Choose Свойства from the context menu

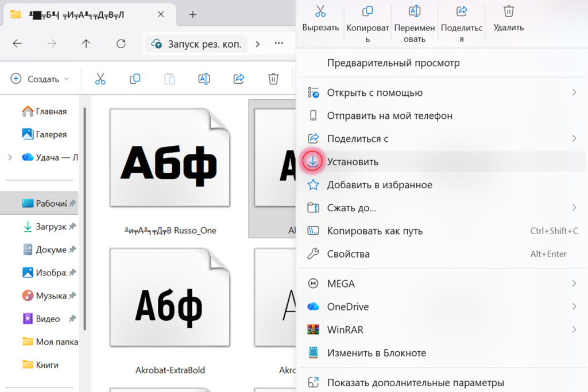click(349, 254)
